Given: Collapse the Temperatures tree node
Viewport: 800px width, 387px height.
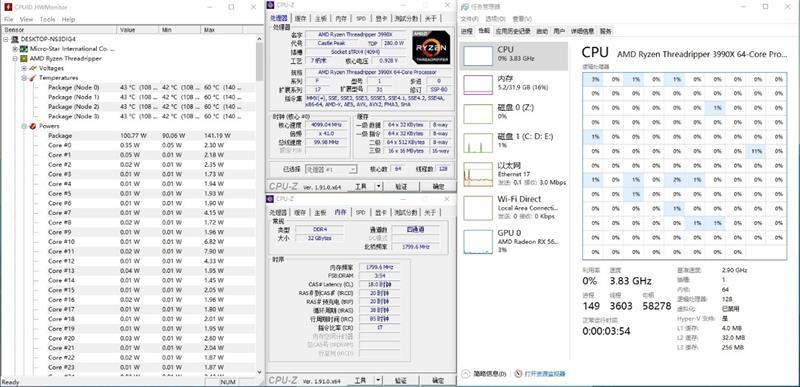Looking at the screenshot, I should (x=23, y=78).
